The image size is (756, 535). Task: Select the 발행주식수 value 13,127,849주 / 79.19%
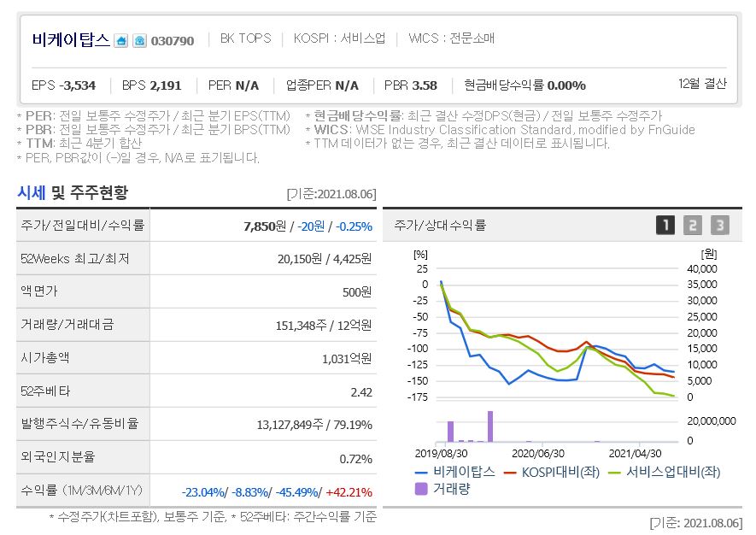tap(314, 425)
